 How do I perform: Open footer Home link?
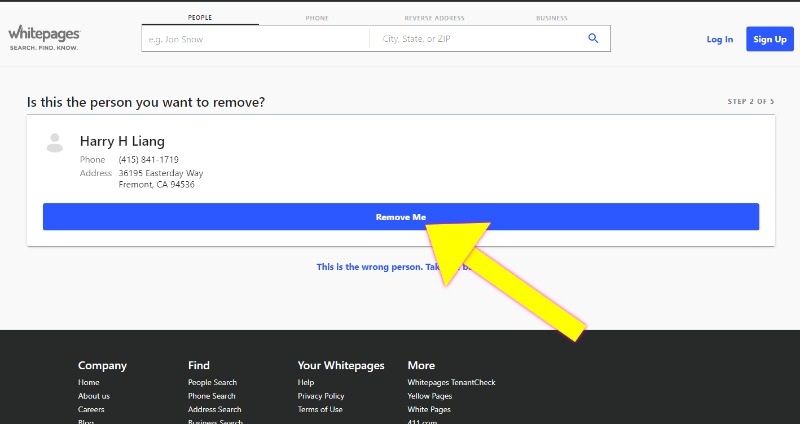click(x=88, y=382)
